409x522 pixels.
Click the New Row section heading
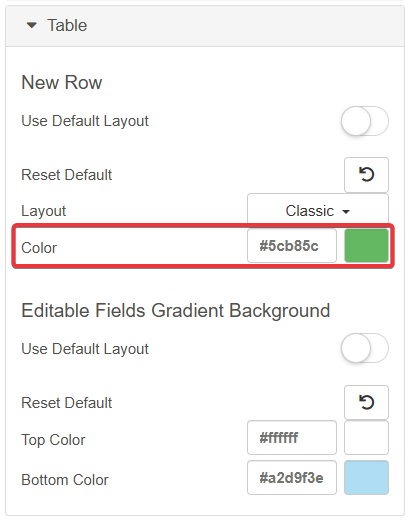tap(62, 82)
